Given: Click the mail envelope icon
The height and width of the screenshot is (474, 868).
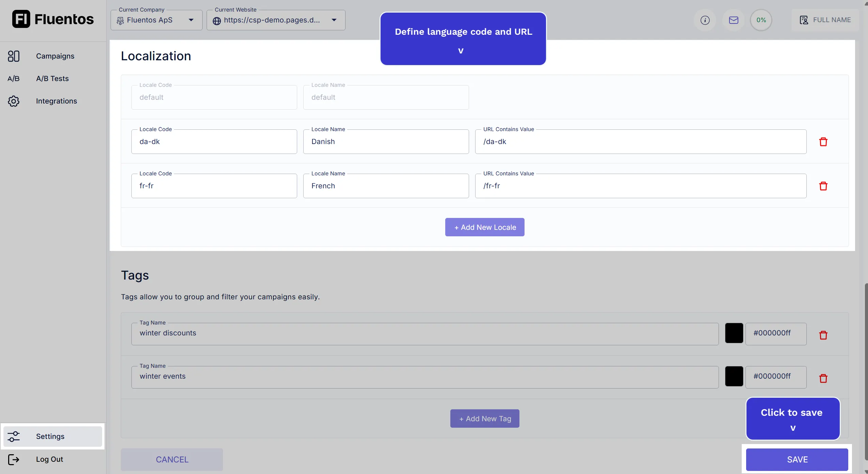Looking at the screenshot, I should tap(734, 20).
